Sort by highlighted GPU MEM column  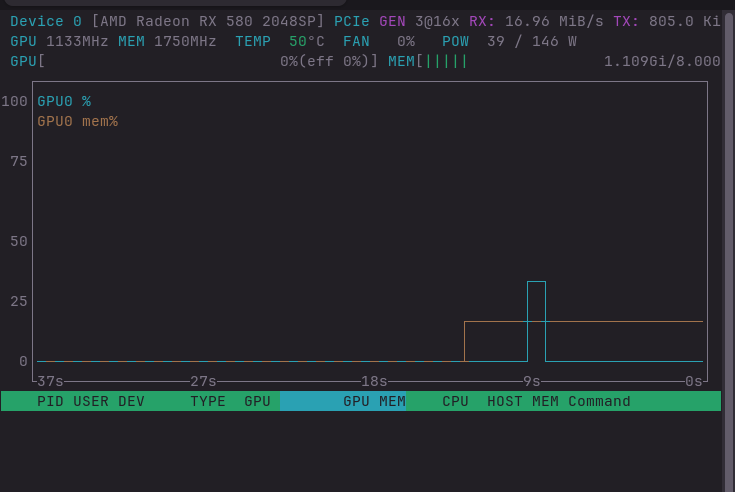tap(374, 402)
